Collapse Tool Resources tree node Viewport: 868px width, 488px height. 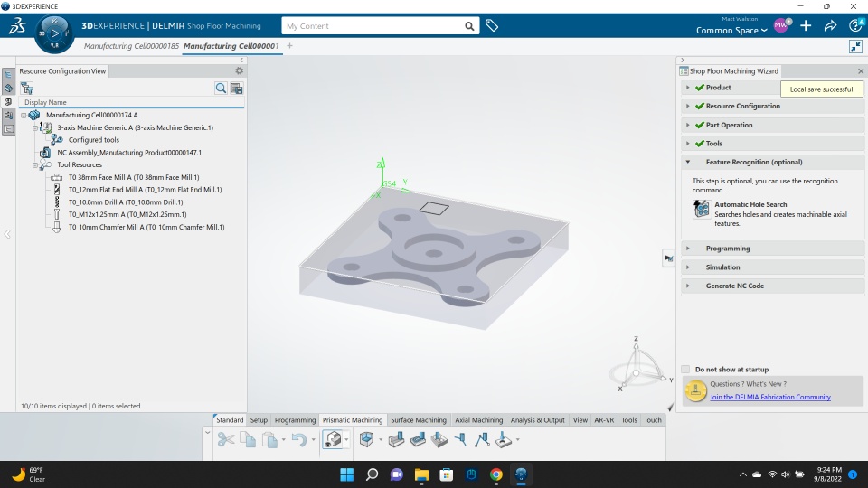[35, 164]
